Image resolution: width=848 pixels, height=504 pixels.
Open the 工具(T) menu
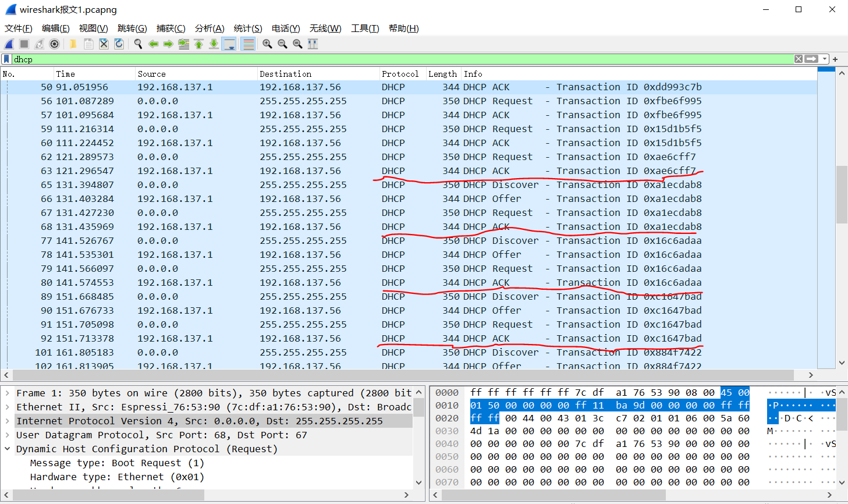tap(365, 28)
